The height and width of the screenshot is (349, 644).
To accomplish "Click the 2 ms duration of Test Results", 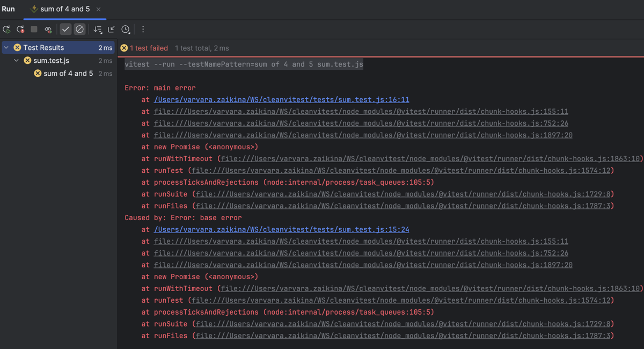I will click(105, 48).
